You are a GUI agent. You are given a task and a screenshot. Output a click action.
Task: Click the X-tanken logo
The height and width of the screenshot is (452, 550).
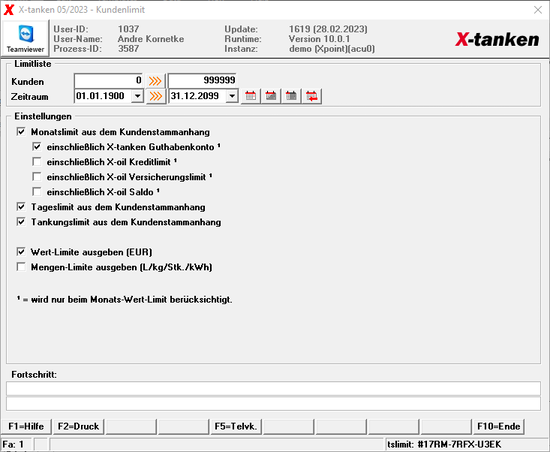pyautogui.click(x=497, y=39)
